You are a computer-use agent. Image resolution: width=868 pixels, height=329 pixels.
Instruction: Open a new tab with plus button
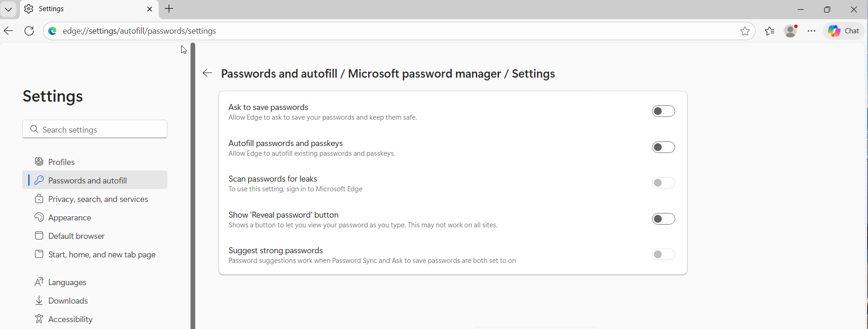point(169,9)
